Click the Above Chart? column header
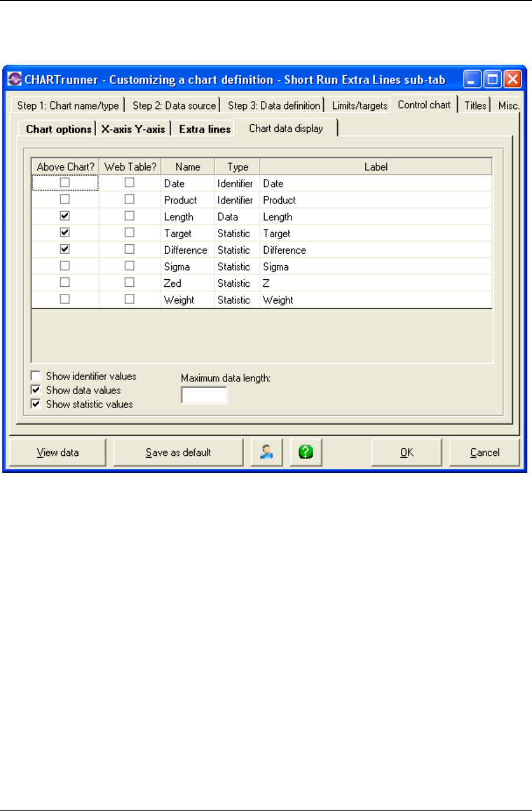Image resolution: width=532 pixels, height=811 pixels. point(65,167)
